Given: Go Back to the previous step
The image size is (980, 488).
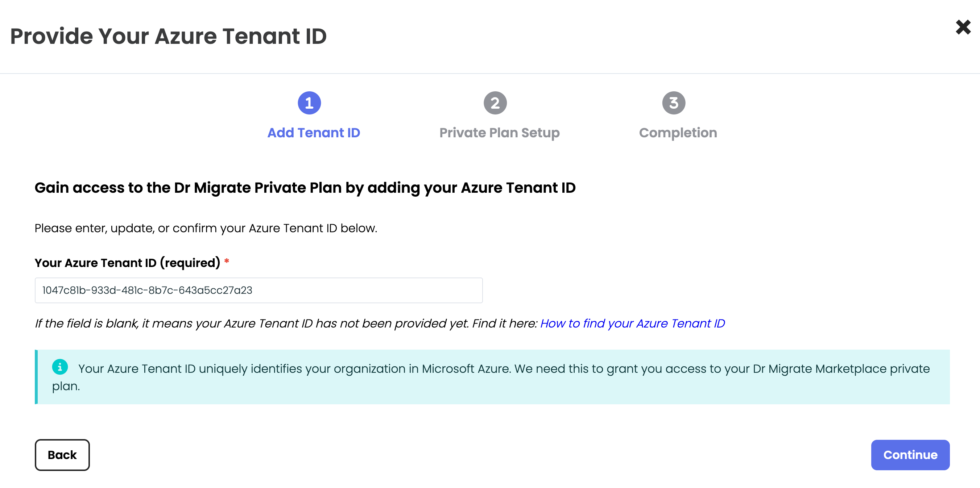Looking at the screenshot, I should tap(62, 455).
